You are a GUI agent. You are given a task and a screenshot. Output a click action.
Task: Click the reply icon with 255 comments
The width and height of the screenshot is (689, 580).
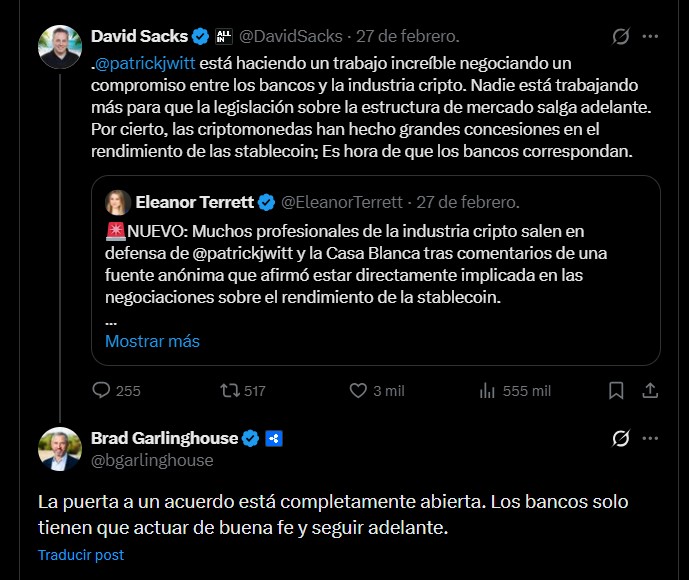[101, 391]
